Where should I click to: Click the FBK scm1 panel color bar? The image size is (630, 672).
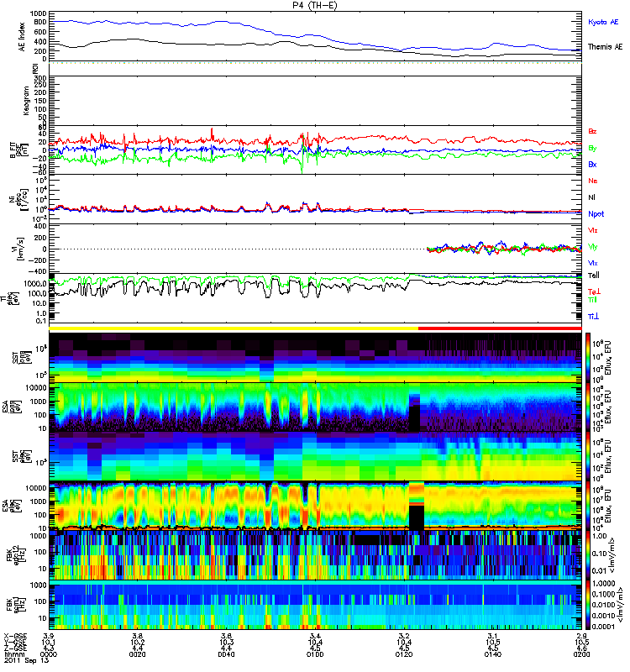588,605
